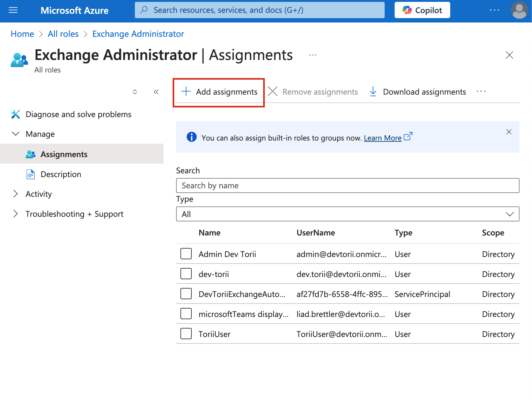Go to Home breadcrumb
532x401 pixels.
[22, 34]
